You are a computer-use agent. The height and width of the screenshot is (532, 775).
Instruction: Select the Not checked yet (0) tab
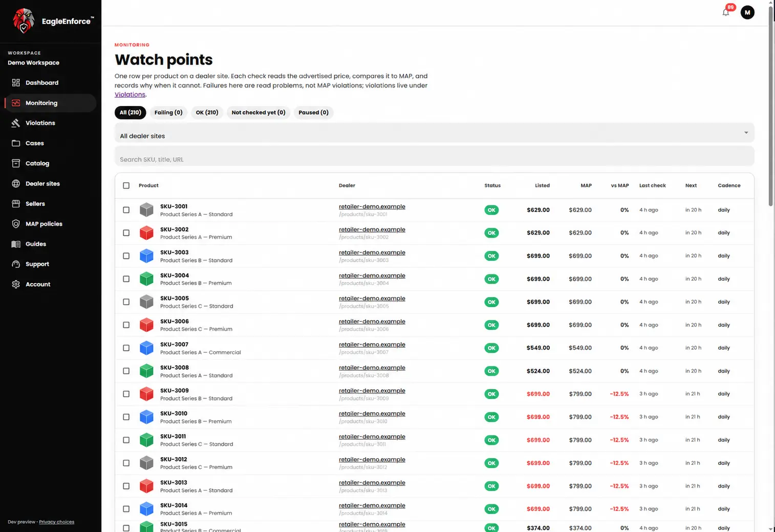pyautogui.click(x=259, y=113)
